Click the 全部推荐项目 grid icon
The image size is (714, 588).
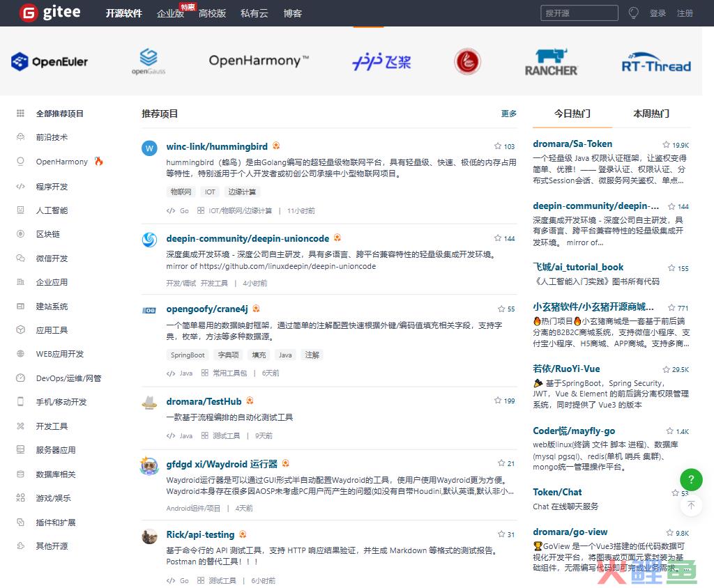click(x=20, y=114)
